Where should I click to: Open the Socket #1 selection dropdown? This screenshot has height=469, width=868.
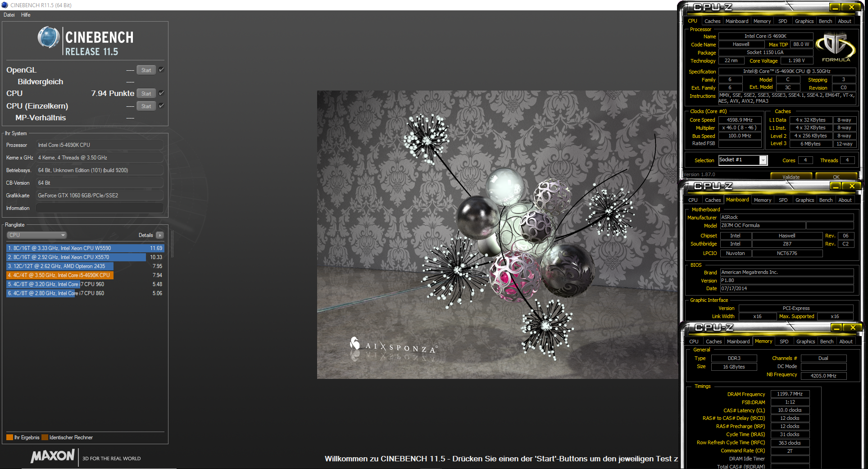coord(743,160)
